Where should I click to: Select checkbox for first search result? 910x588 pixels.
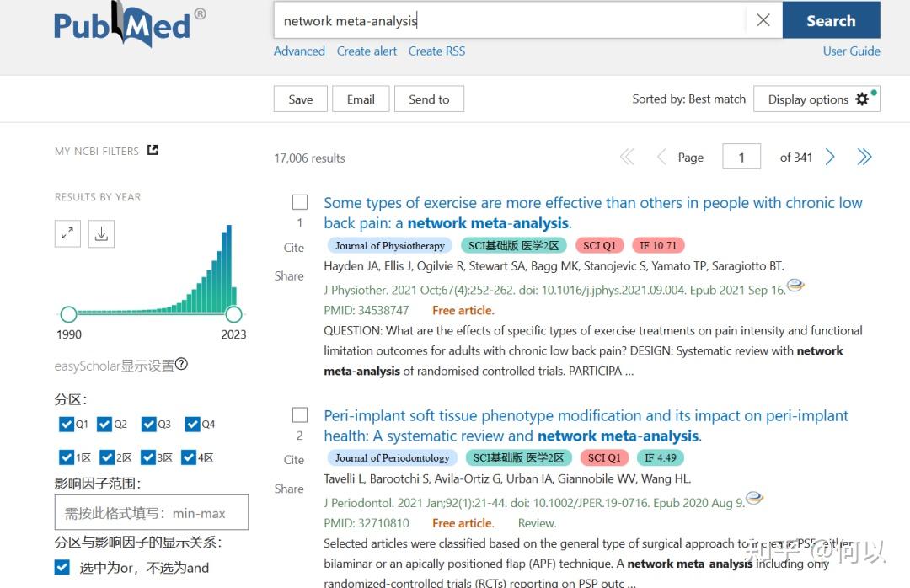tap(300, 202)
